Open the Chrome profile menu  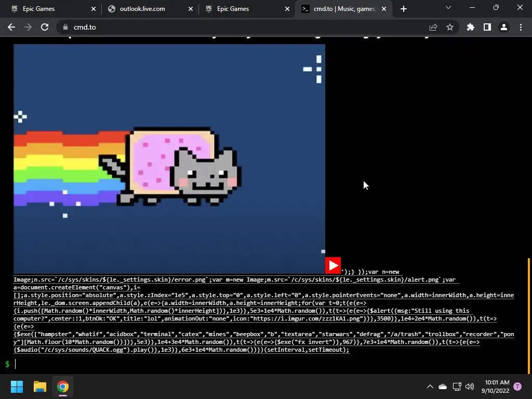[504, 27]
